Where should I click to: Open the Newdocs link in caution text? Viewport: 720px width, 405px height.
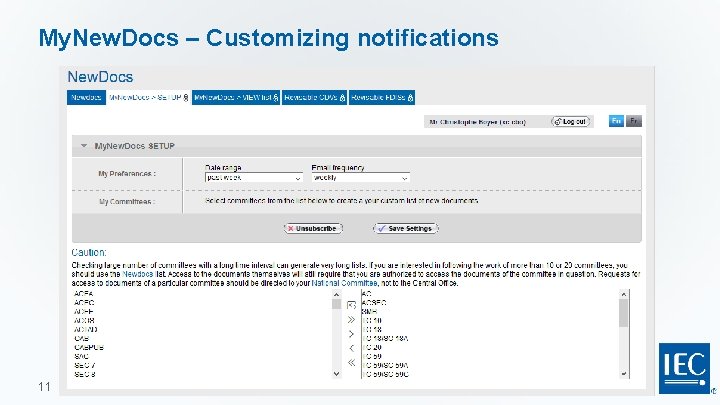(x=138, y=274)
